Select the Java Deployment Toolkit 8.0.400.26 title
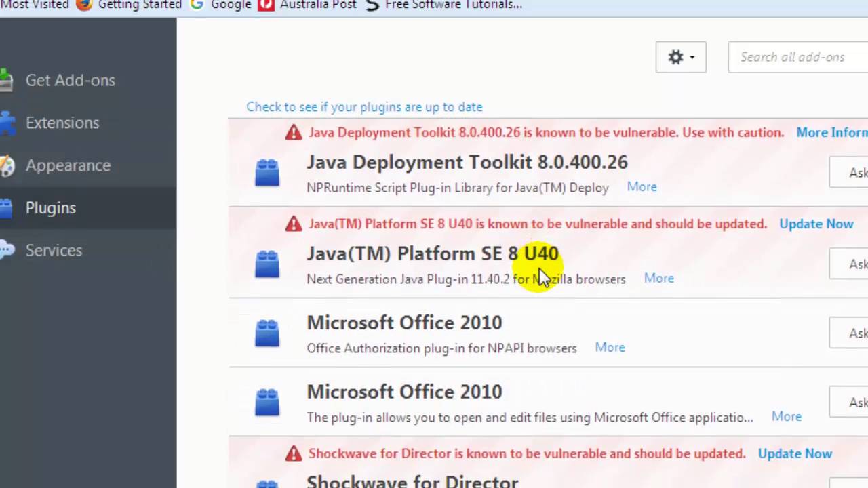Image resolution: width=868 pixels, height=488 pixels. tap(467, 162)
